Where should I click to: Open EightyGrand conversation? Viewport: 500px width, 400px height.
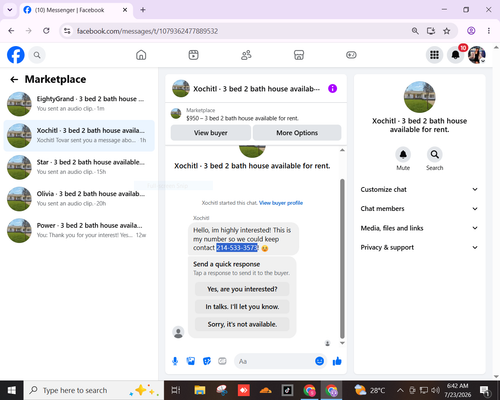[x=79, y=104]
